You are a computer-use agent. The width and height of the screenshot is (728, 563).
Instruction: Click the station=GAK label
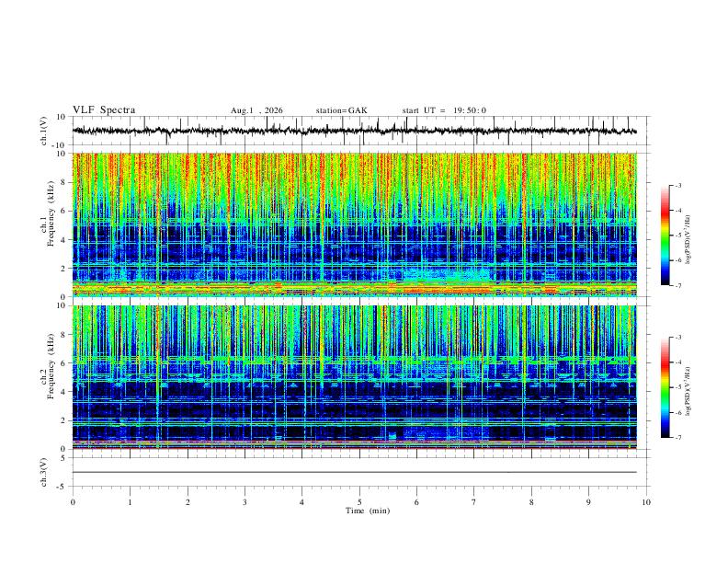point(341,110)
